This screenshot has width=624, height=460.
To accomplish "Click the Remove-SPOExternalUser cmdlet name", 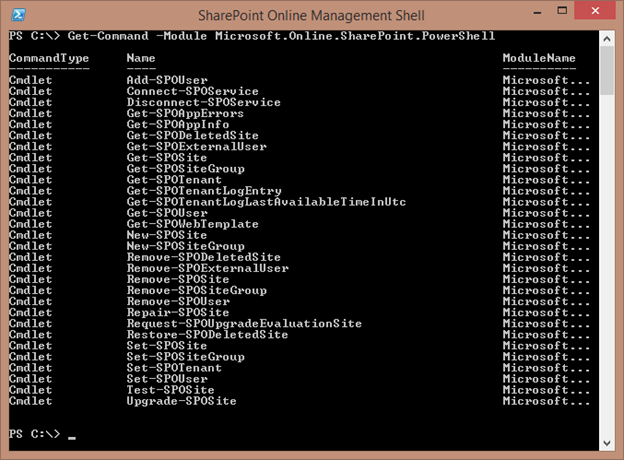I will pos(208,268).
